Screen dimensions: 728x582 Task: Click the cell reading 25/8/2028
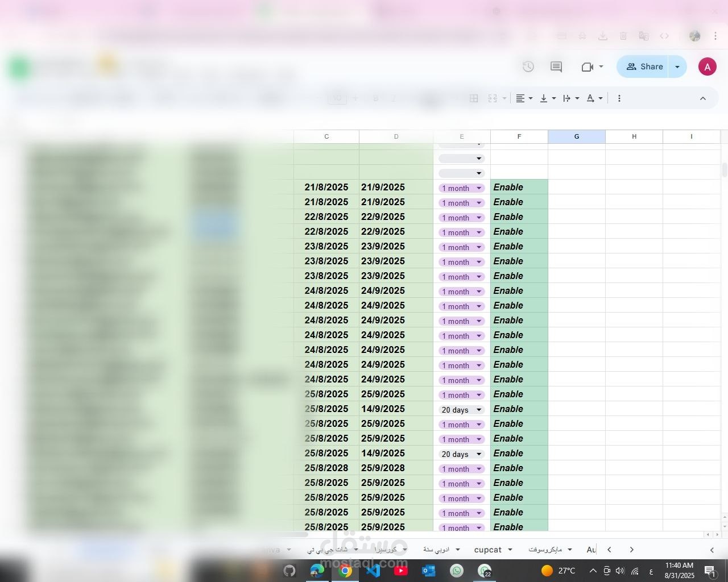click(x=326, y=468)
